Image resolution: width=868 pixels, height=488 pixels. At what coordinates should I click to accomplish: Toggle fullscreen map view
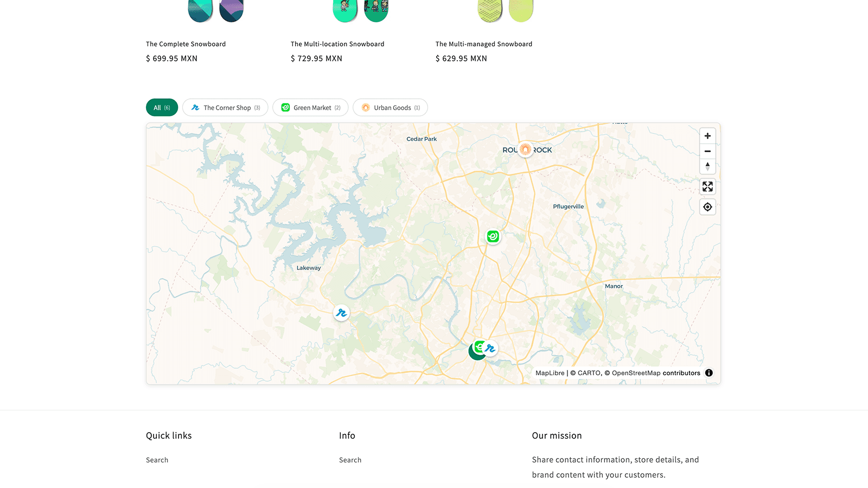point(707,187)
